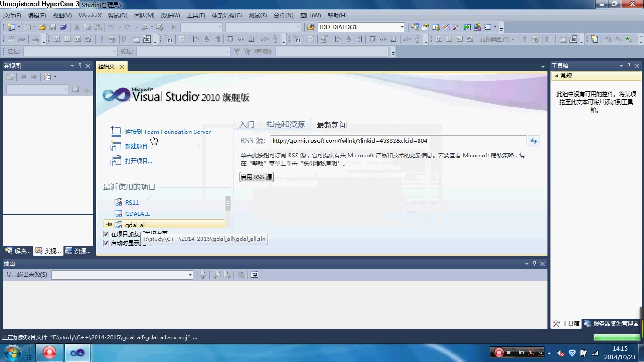Open Extension Manager toolbar icon

pos(477,27)
